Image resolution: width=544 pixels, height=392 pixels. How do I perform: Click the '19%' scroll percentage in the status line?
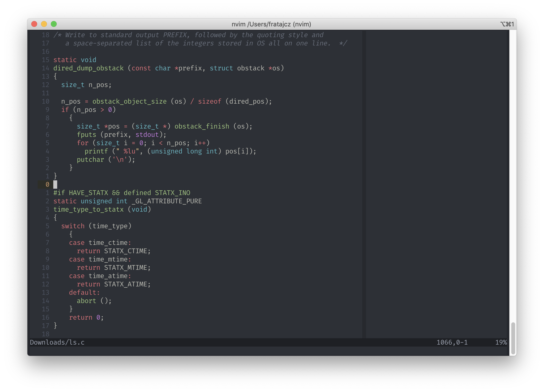pyautogui.click(x=501, y=342)
